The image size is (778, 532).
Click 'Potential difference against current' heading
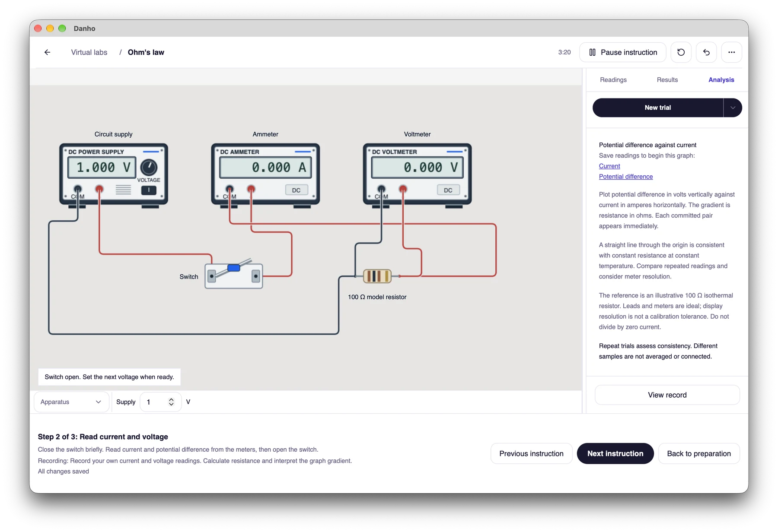(647, 145)
